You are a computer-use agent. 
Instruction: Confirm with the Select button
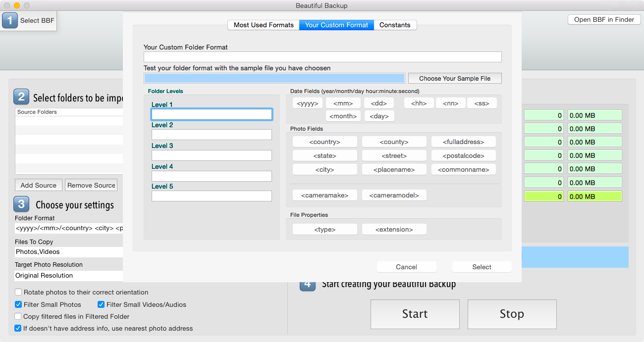click(482, 267)
